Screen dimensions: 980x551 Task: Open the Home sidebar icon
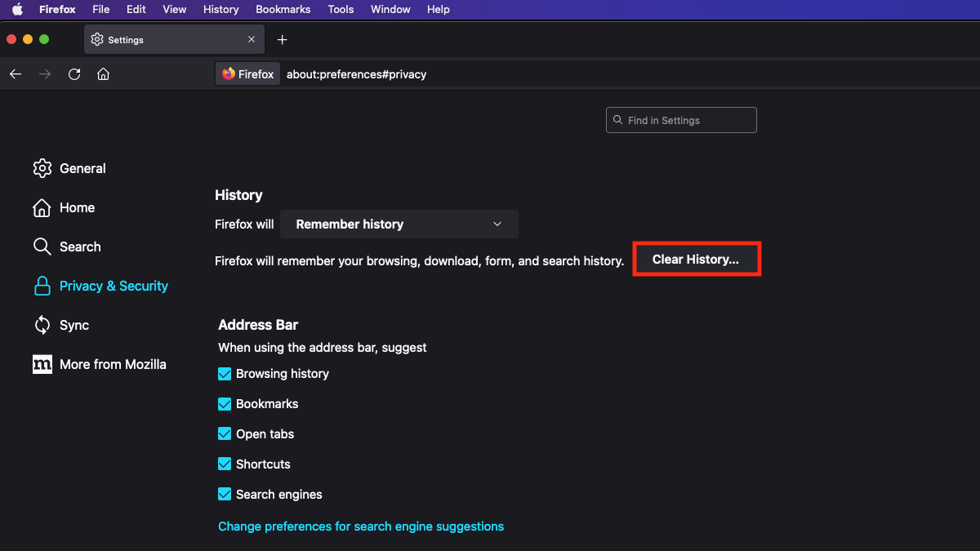42,208
